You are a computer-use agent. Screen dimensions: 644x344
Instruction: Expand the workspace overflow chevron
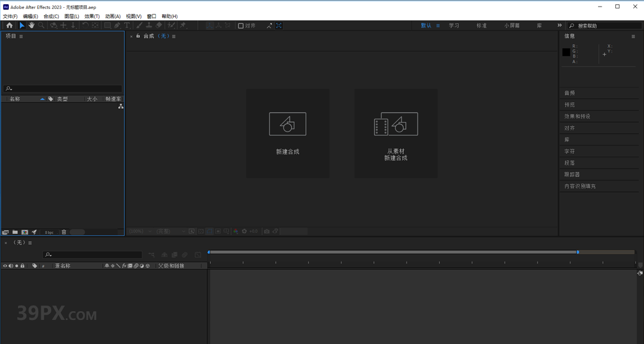click(x=559, y=26)
